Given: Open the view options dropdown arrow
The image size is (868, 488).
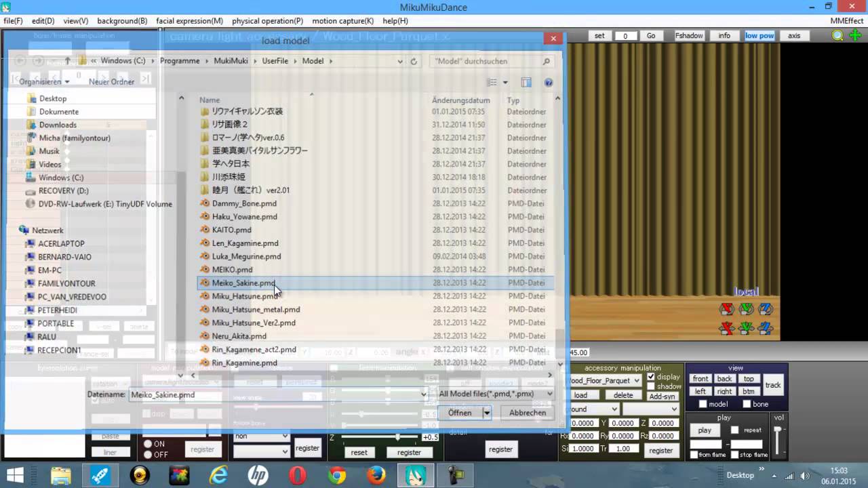Looking at the screenshot, I should tap(505, 83).
